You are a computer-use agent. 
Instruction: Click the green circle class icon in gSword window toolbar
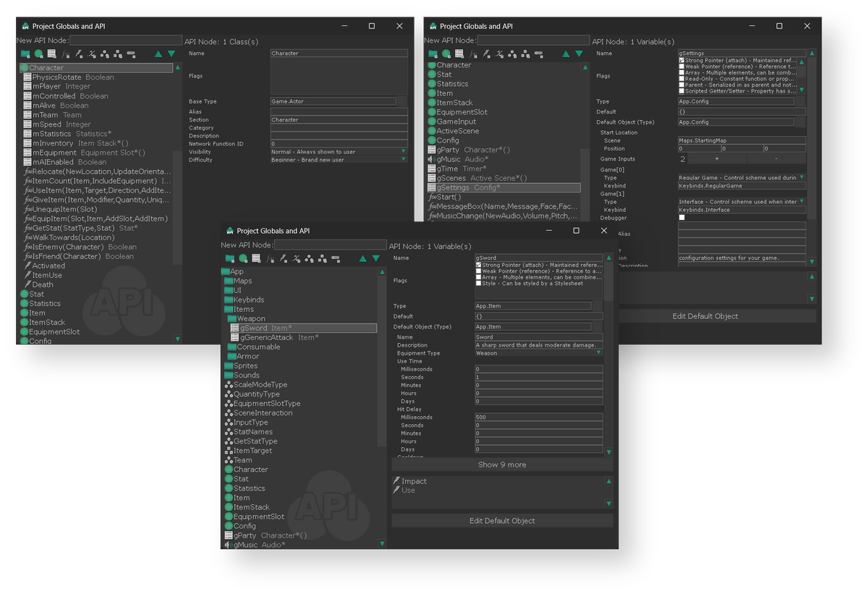click(x=242, y=259)
